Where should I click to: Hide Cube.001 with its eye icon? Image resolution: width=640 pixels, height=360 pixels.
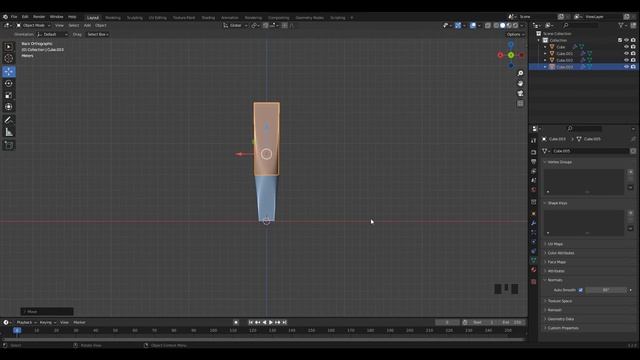pos(626,53)
